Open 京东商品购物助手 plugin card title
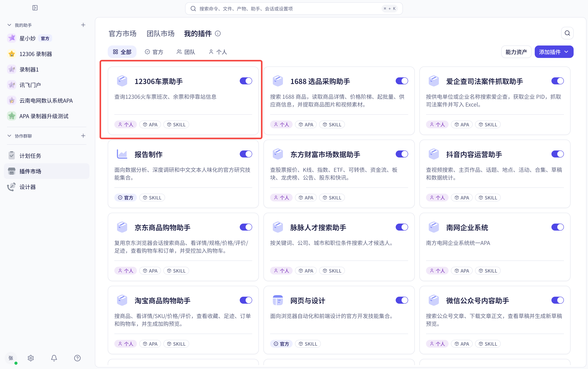Image resolution: width=588 pixels, height=369 pixels. tap(163, 227)
